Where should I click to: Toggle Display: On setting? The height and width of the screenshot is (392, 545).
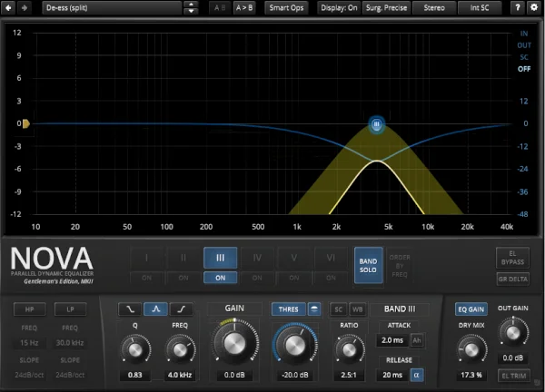(339, 7)
